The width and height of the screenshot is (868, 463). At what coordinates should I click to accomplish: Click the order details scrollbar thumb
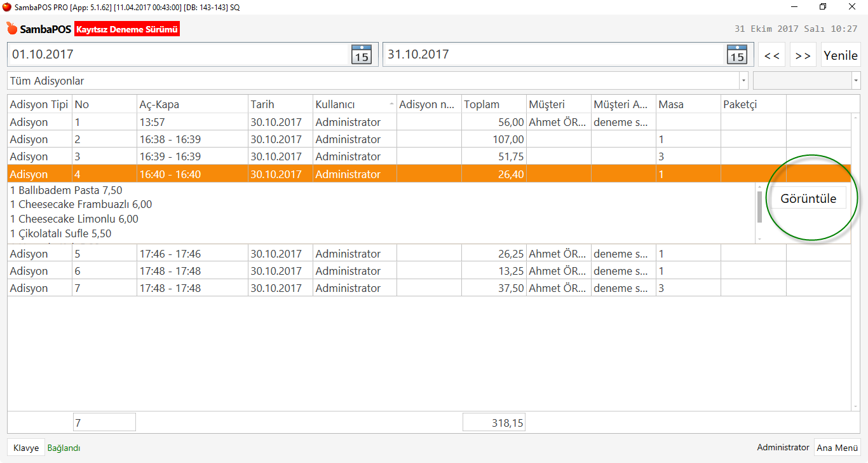[x=759, y=207]
